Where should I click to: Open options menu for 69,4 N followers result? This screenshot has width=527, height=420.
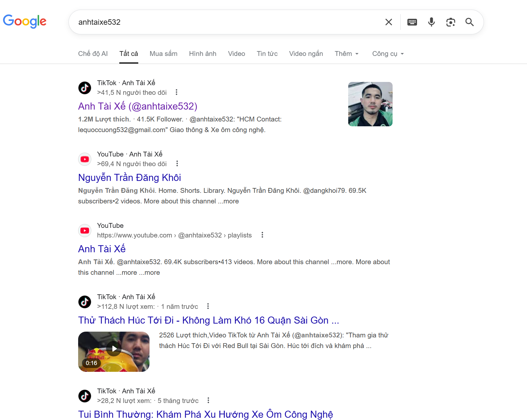tap(177, 164)
